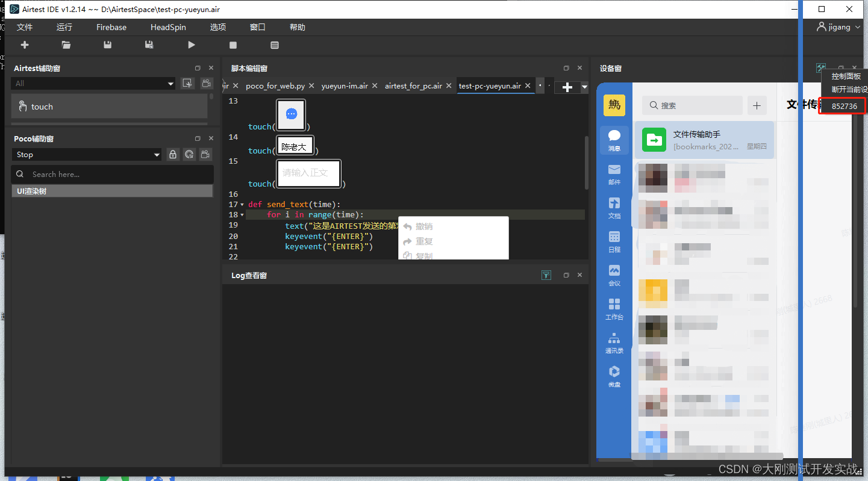Float the Poco辅助窗 panel
This screenshot has height=481, width=868.
tap(198, 138)
